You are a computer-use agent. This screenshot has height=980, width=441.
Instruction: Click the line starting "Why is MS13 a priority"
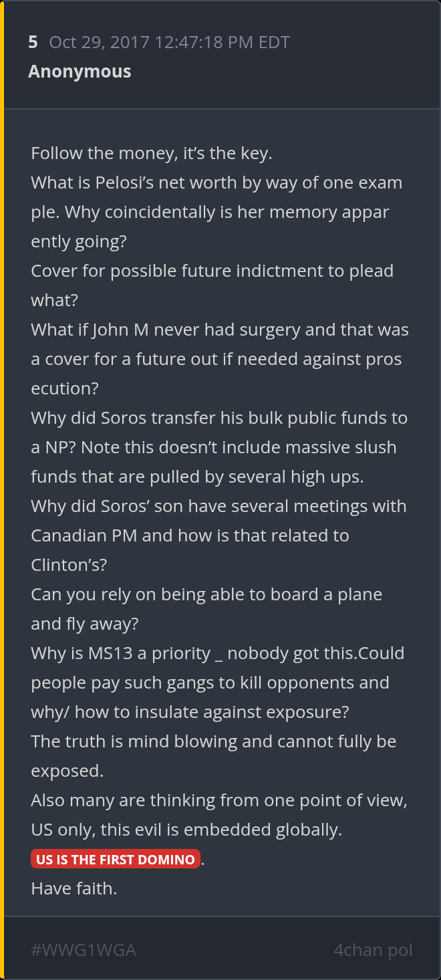coord(217,653)
